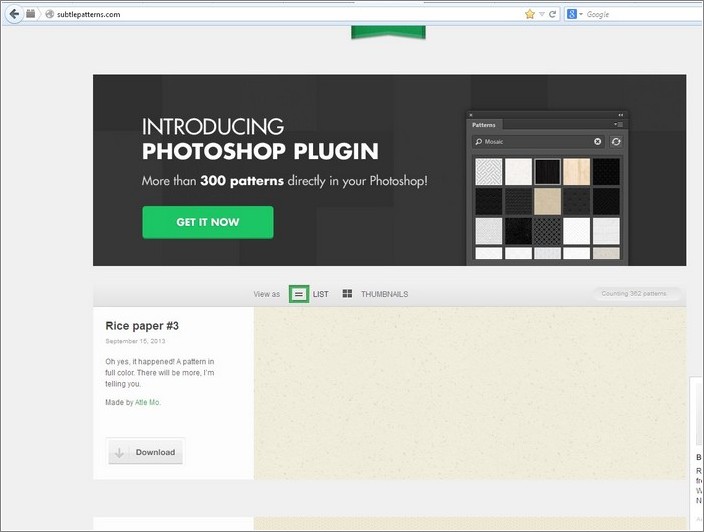This screenshot has height=532, width=704.
Task: Refresh patterns in the Patterns panel
Action: point(616,141)
